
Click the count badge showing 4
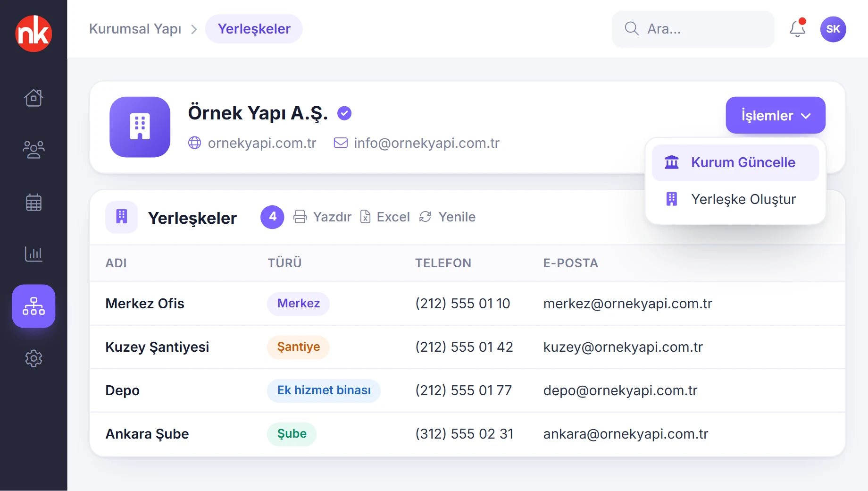pos(272,217)
